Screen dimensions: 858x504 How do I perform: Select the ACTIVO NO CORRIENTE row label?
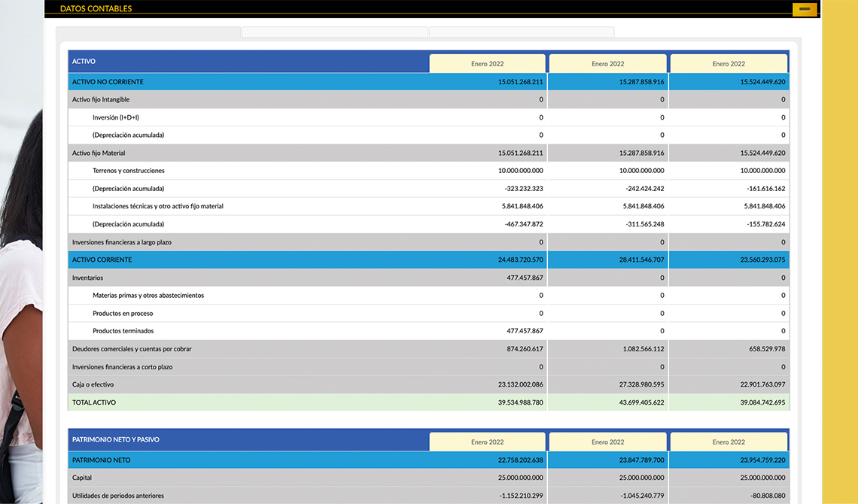pos(108,82)
